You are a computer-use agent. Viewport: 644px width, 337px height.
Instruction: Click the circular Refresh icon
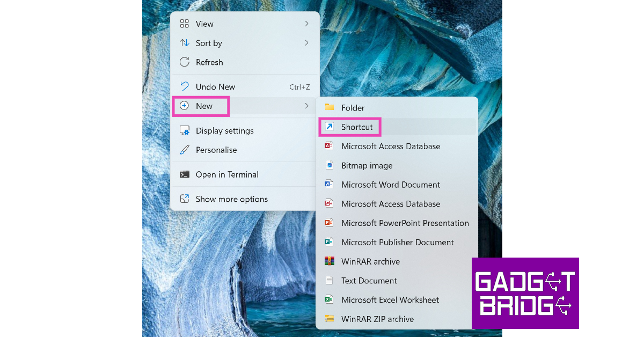185,62
